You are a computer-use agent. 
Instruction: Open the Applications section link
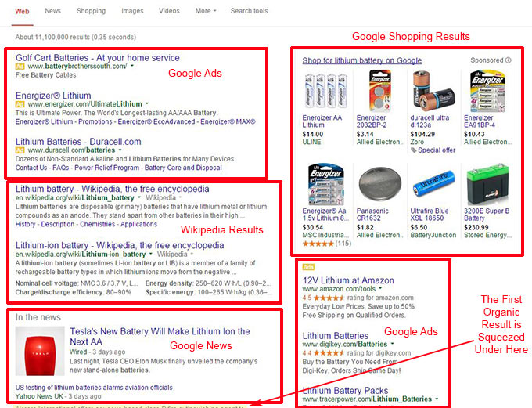click(x=138, y=224)
